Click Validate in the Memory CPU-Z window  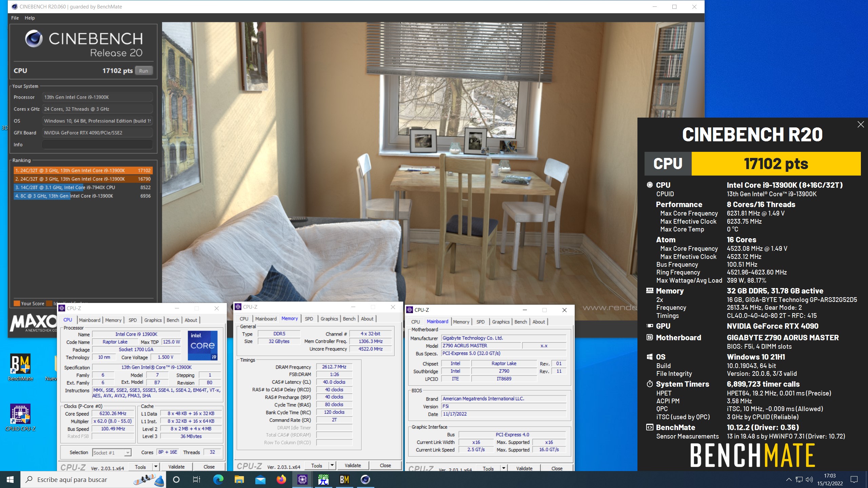[353, 465]
